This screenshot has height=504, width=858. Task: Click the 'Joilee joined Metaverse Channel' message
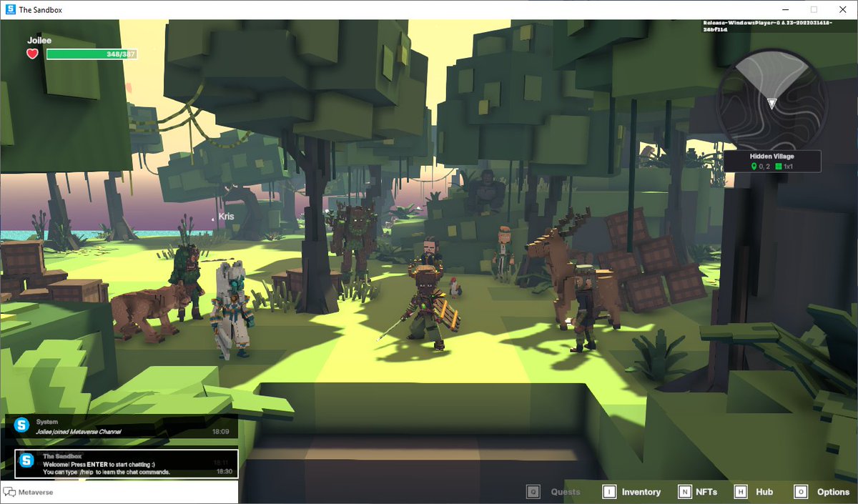point(79,432)
